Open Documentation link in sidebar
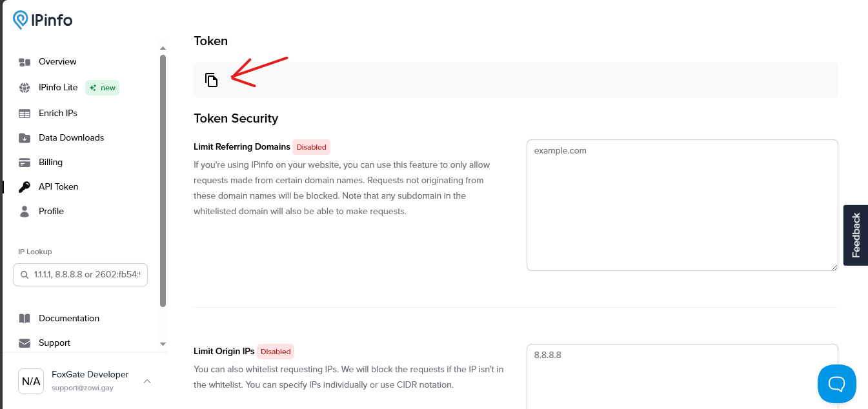 click(69, 319)
